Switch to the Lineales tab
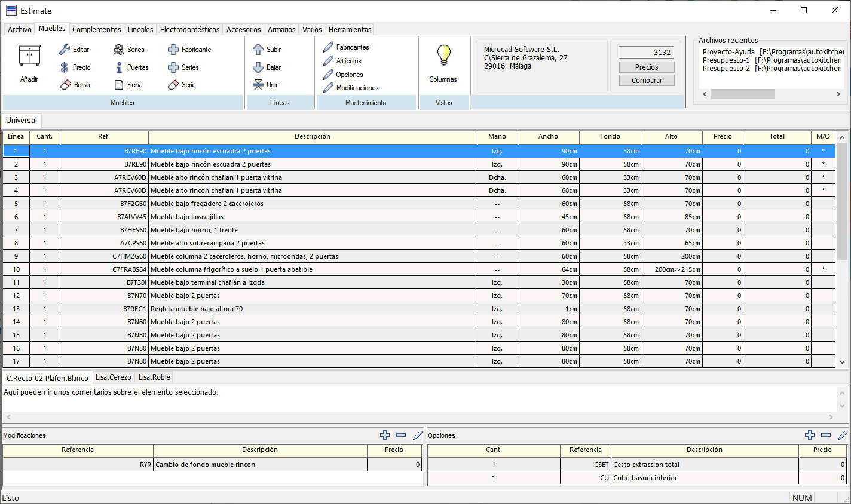Screen dimensions: 851x504 pyautogui.click(x=140, y=29)
